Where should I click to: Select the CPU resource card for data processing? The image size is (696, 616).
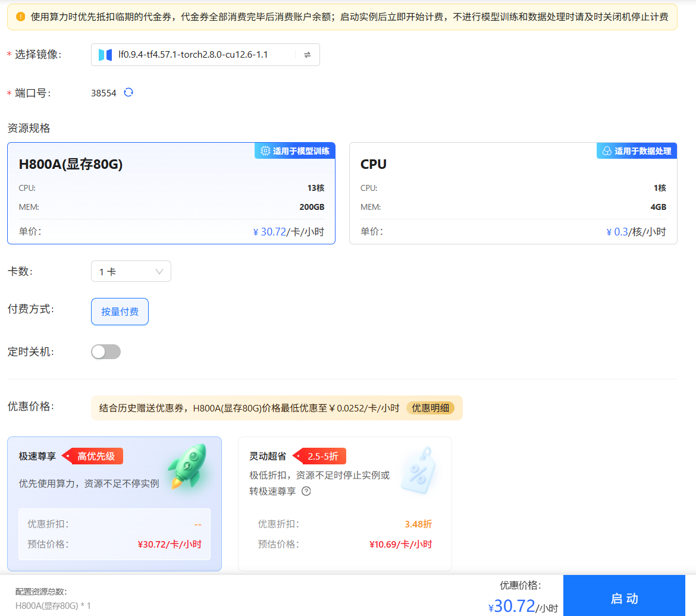[x=513, y=193]
